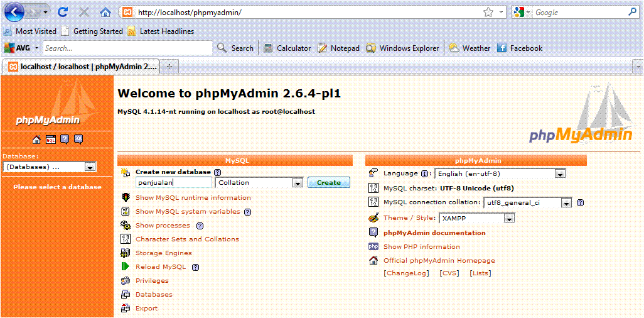Open Windows Explorer from AVG toolbar

(x=402, y=48)
